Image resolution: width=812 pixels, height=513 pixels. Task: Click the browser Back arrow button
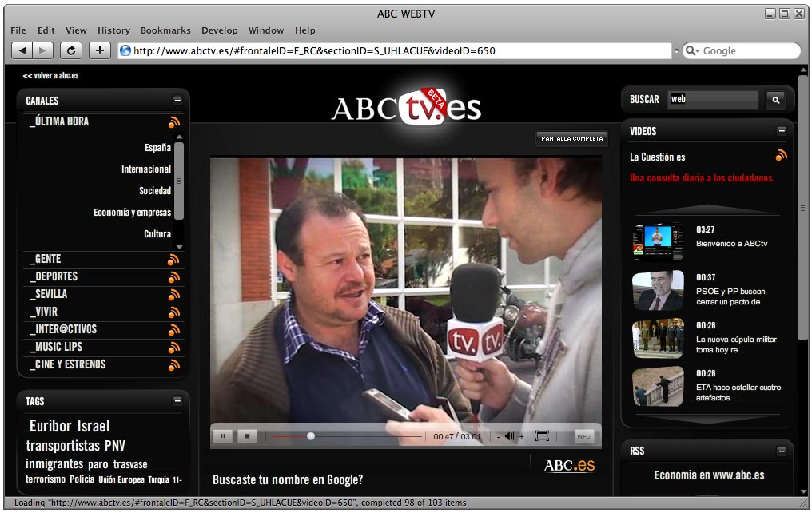click(x=22, y=50)
